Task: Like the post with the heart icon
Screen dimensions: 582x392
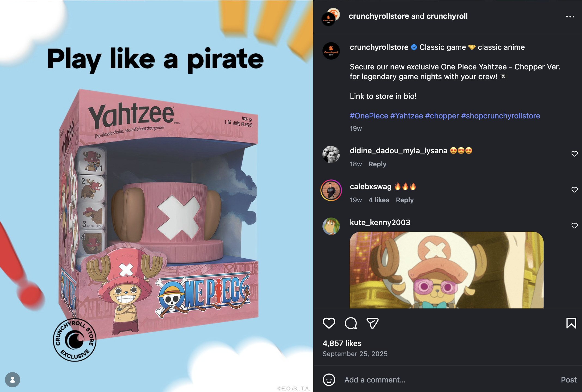Action: pyautogui.click(x=329, y=323)
